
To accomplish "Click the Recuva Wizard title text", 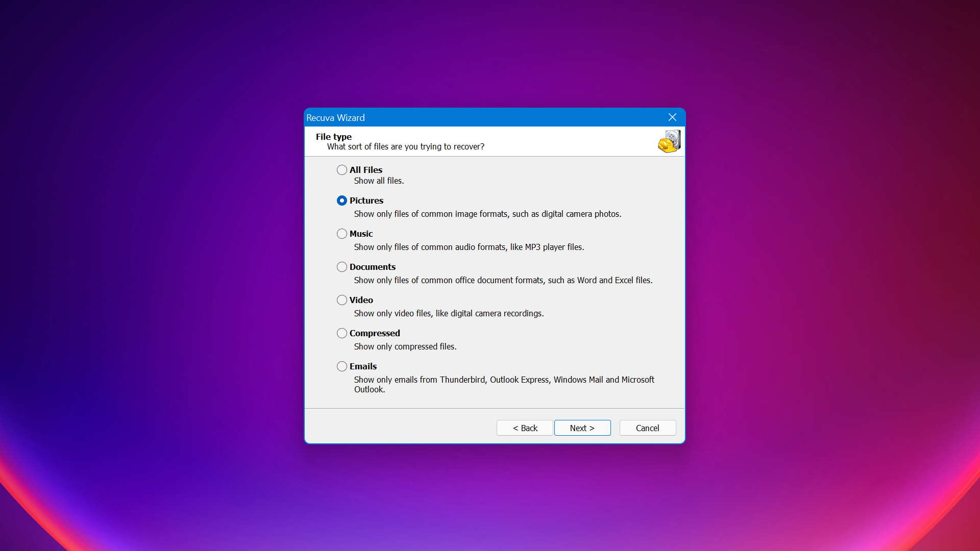I will [x=335, y=117].
